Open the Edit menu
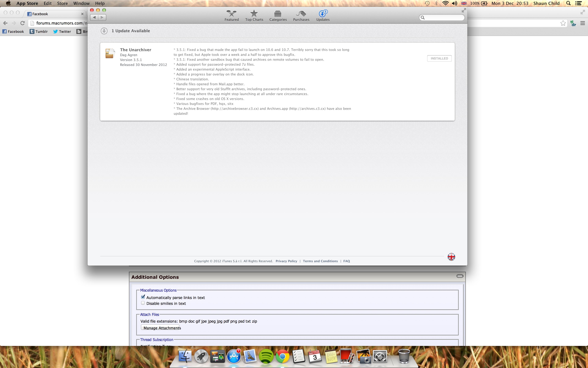 [x=48, y=3]
